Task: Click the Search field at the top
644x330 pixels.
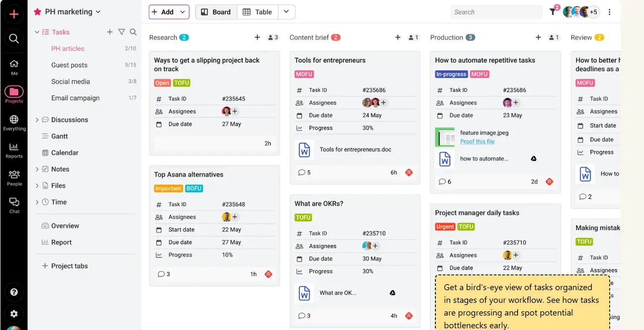Action: (495, 12)
